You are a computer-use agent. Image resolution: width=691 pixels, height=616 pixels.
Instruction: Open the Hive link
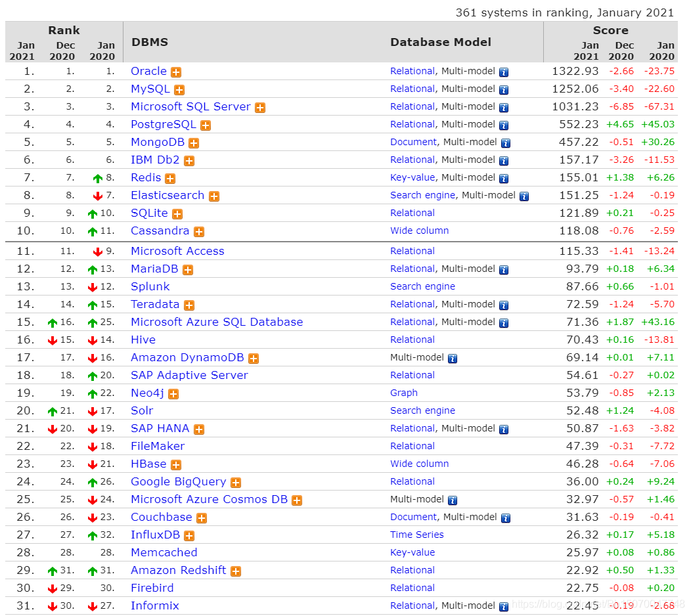pos(143,340)
